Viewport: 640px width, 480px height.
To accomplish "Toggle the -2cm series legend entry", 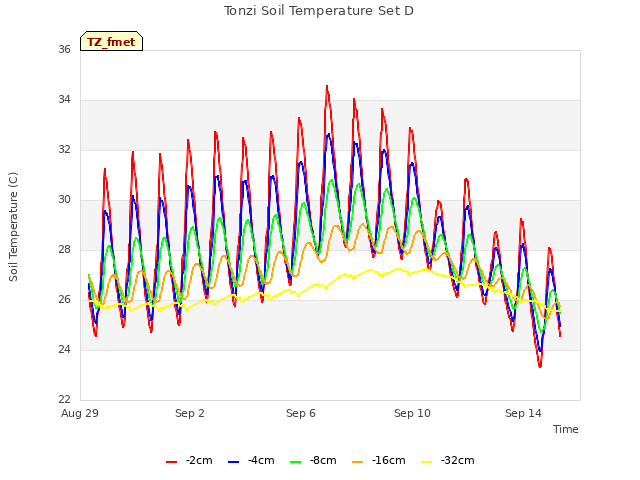I will point(189,461).
